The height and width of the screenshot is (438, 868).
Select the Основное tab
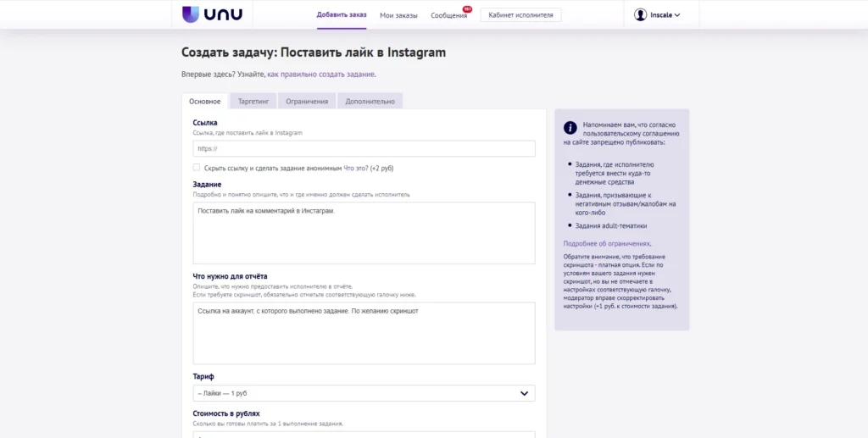coord(205,101)
